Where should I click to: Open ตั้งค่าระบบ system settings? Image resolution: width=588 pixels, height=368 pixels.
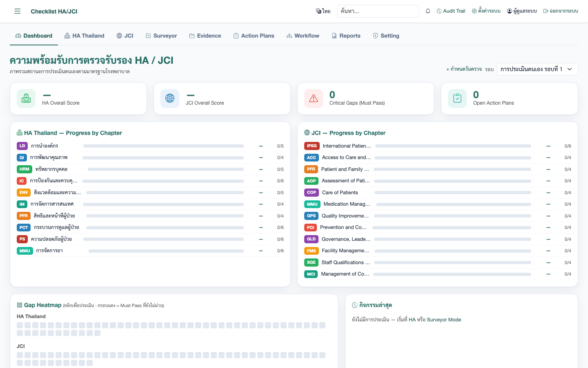486,11
